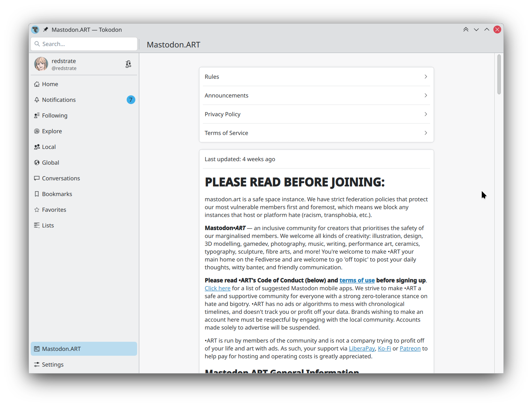Open the Lists page

click(84, 225)
